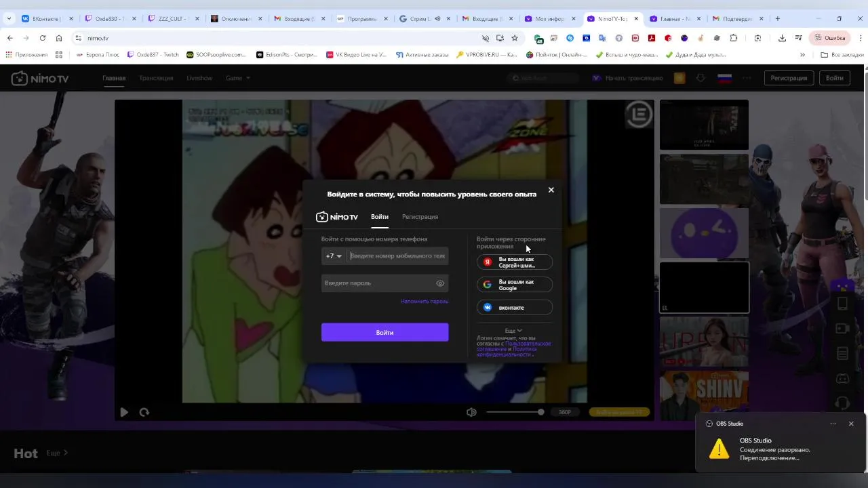Click the browser back arrow
This screenshot has width=868, height=488.
[x=9, y=38]
